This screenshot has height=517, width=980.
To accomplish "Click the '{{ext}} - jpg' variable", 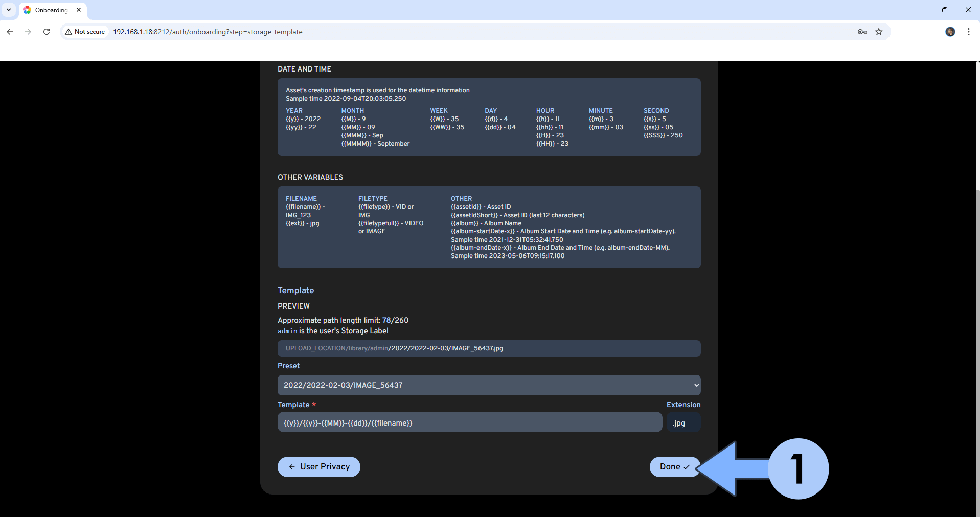I will [x=302, y=223].
